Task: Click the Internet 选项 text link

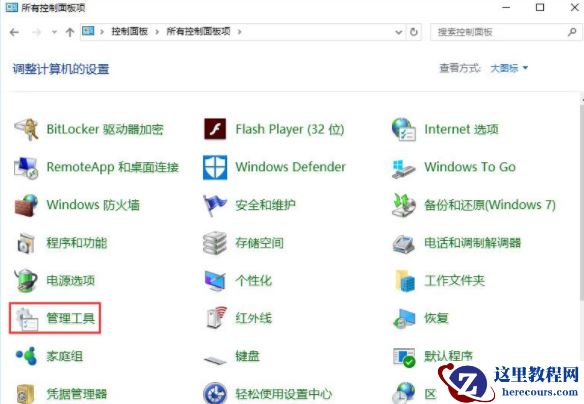Action: [x=461, y=129]
